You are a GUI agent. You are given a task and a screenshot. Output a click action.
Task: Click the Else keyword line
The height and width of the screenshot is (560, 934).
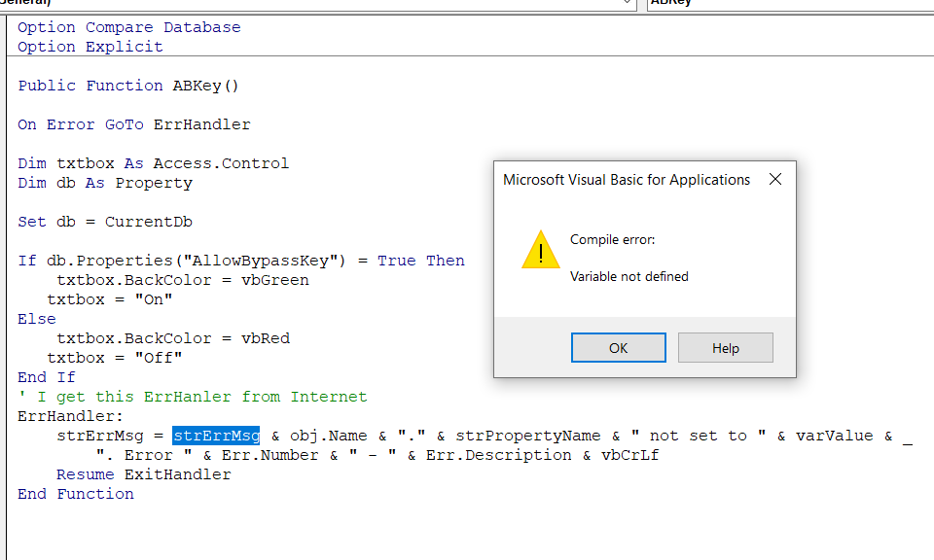[x=36, y=319]
